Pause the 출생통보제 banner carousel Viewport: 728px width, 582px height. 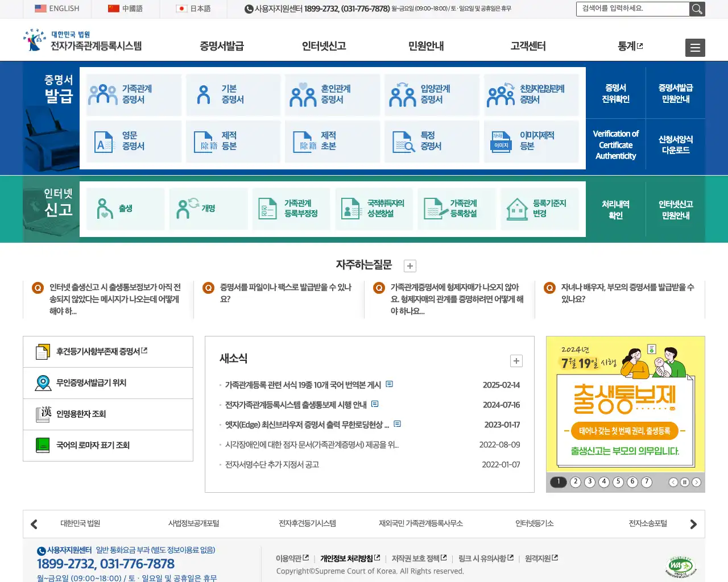[685, 482]
